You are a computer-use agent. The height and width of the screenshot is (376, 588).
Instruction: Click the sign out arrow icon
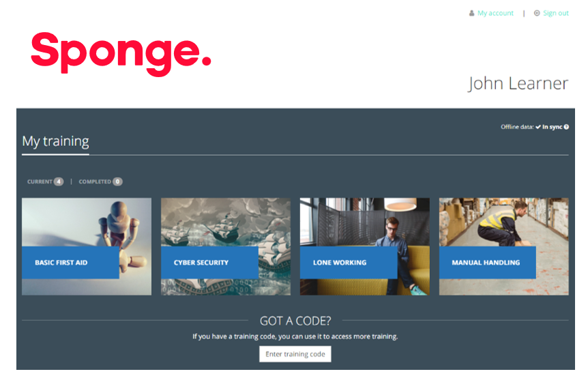click(537, 13)
